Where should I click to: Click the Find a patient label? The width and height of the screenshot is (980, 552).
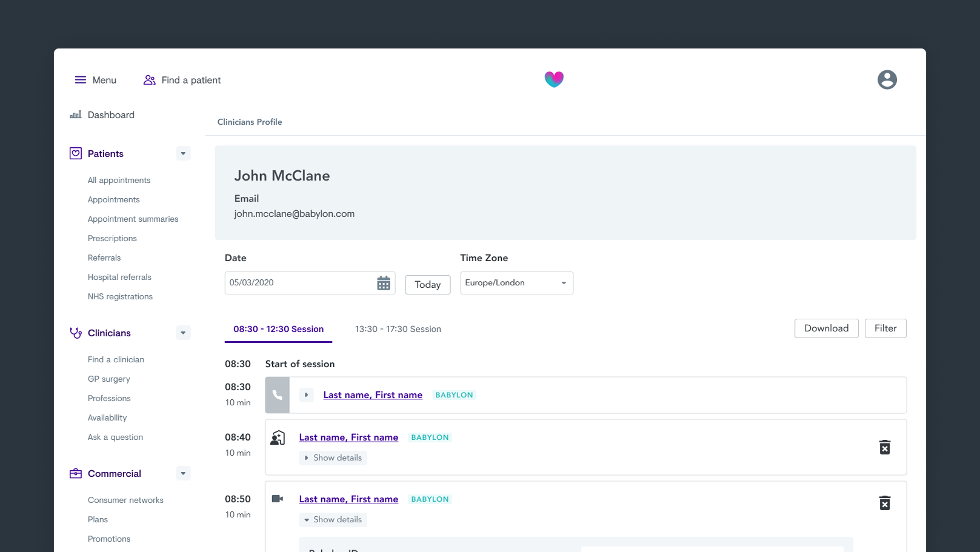pos(191,80)
